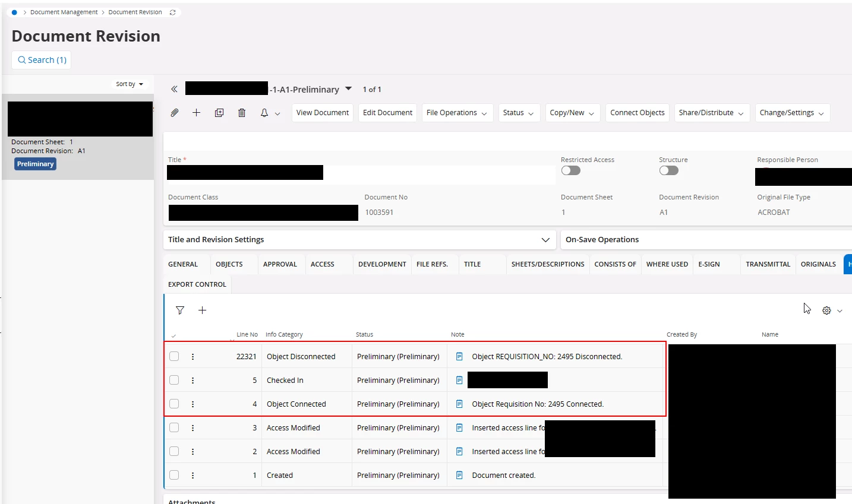
Task: Refresh page icon in breadcrumb
Action: coord(172,12)
